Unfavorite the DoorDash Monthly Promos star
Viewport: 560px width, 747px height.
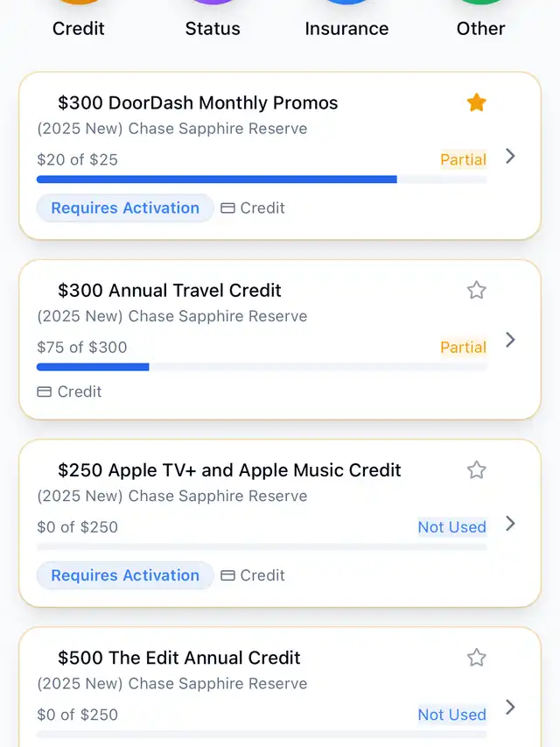click(x=476, y=103)
